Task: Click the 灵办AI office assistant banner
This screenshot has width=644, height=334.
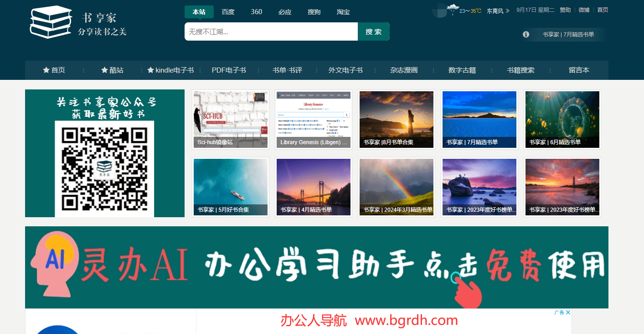Action: pyautogui.click(x=317, y=267)
